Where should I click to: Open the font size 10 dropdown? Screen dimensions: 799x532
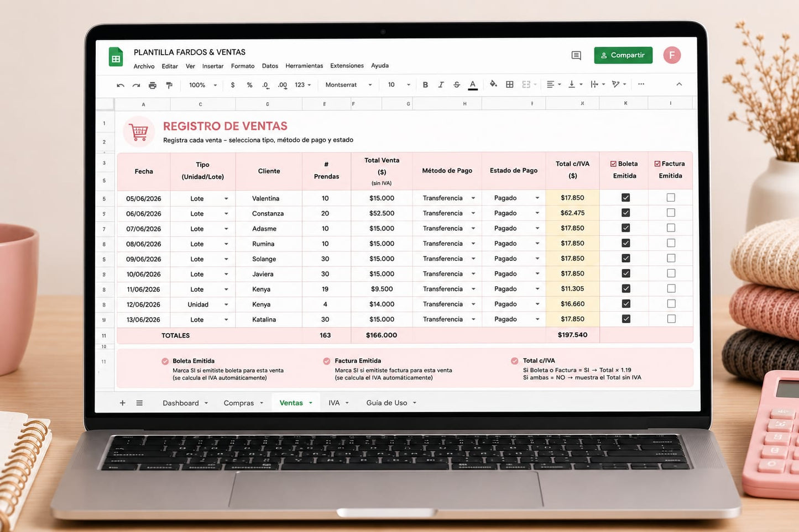399,85
